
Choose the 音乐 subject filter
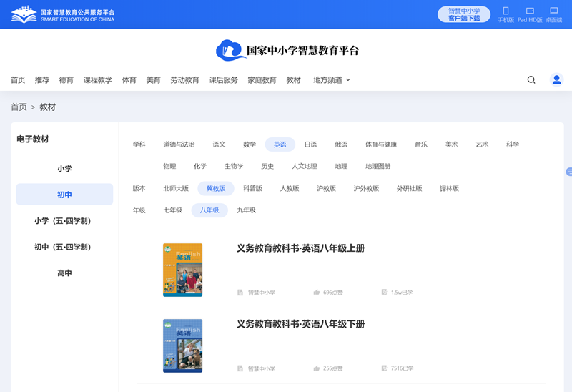coord(421,144)
